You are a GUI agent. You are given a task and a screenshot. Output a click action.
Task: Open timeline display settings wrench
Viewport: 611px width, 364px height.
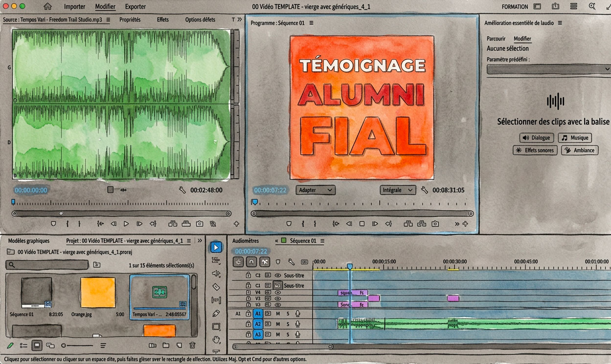click(x=291, y=262)
